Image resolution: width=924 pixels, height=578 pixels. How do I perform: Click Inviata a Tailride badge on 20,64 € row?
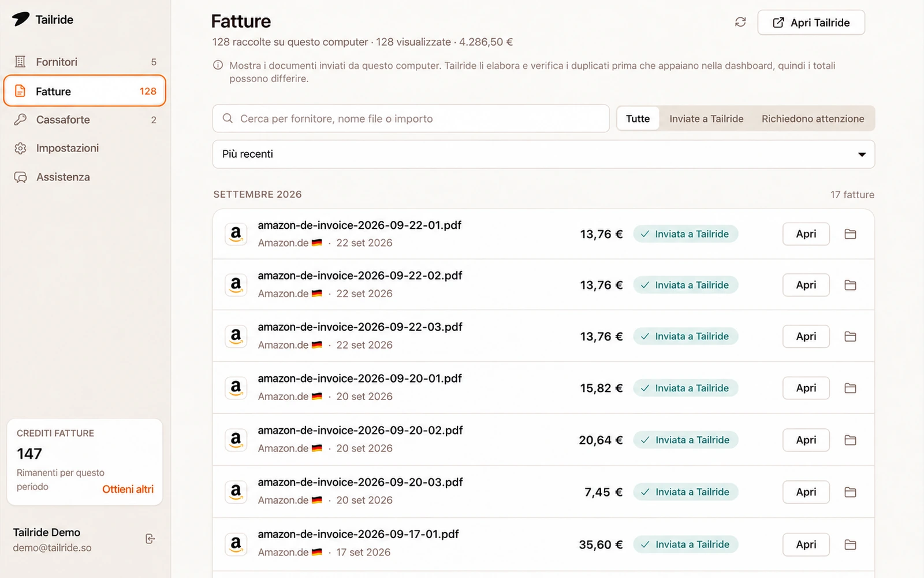tap(685, 440)
